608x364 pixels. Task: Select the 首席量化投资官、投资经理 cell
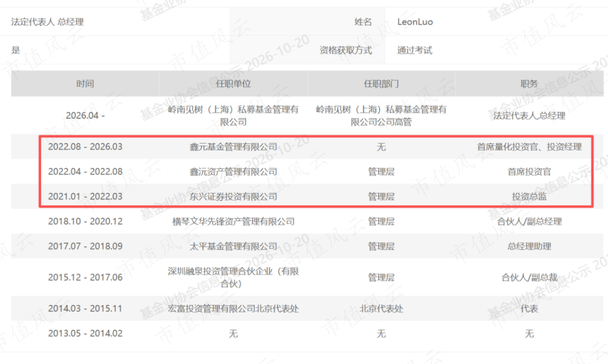pyautogui.click(x=529, y=147)
